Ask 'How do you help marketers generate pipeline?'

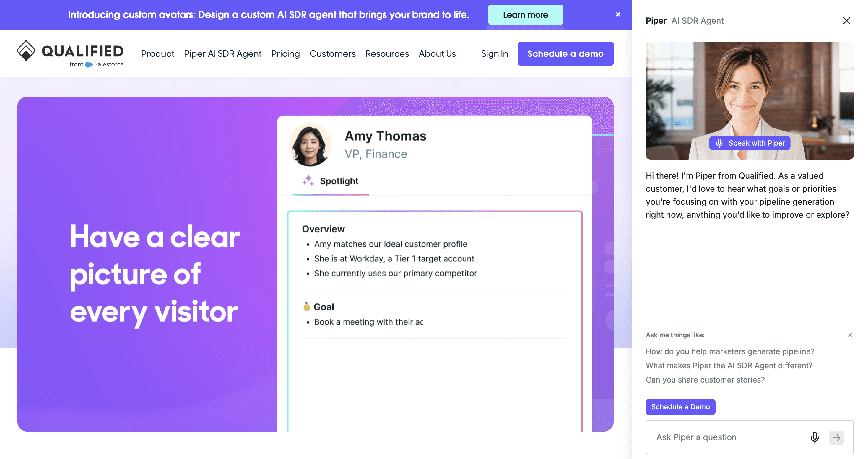click(x=730, y=351)
